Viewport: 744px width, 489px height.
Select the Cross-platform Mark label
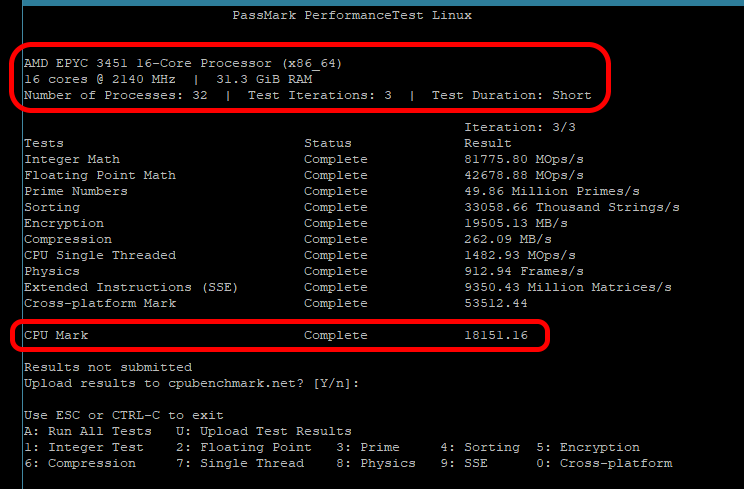[x=100, y=304]
